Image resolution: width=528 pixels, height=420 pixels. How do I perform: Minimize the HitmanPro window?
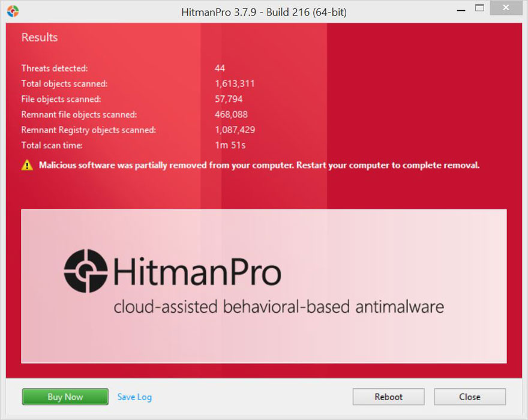tap(461, 10)
